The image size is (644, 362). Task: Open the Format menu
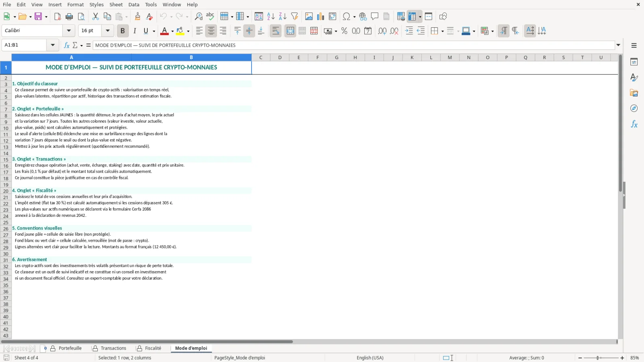[x=75, y=4]
